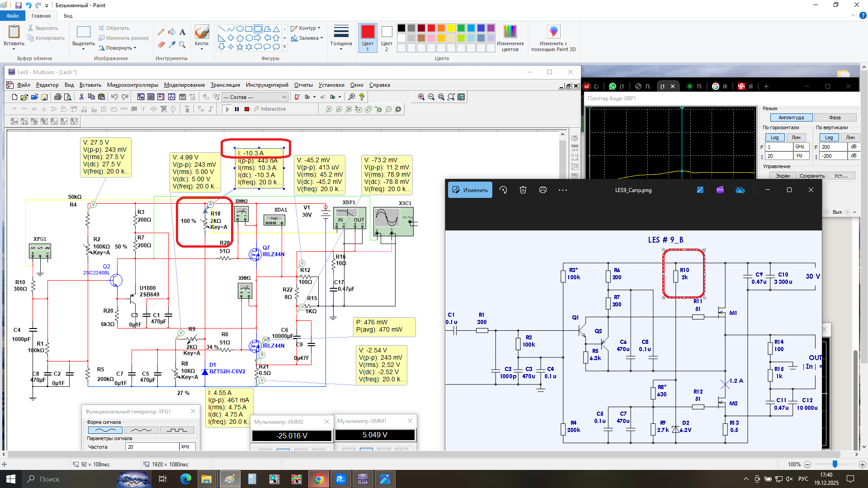This screenshot has width=868, height=488.
Task: Expand the Заливка fill dropdown in Paint
Action: pos(307,38)
